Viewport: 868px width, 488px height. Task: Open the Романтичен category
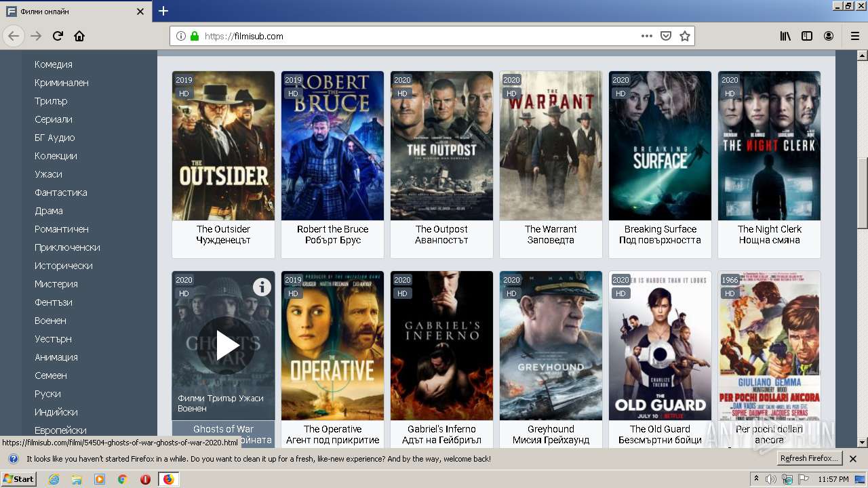click(62, 229)
